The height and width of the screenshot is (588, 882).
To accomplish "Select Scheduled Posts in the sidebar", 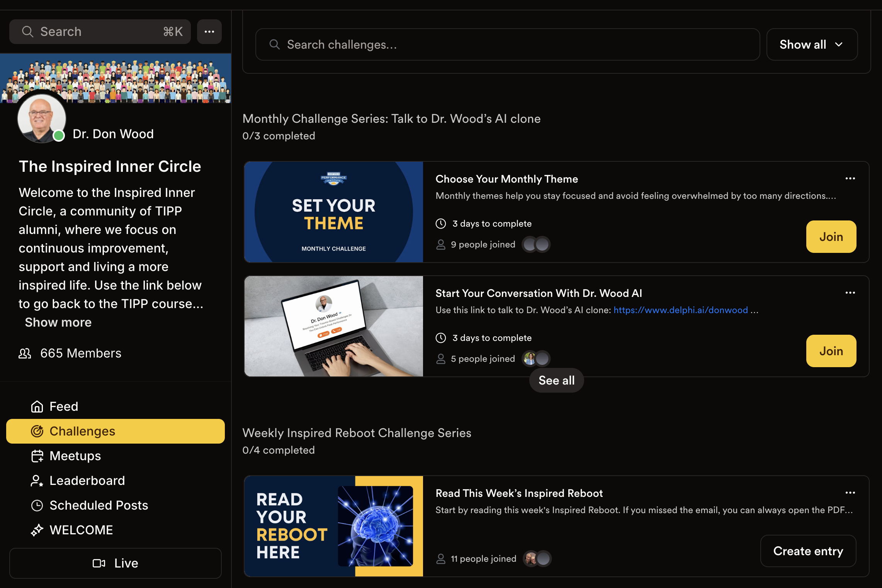I will (x=99, y=505).
